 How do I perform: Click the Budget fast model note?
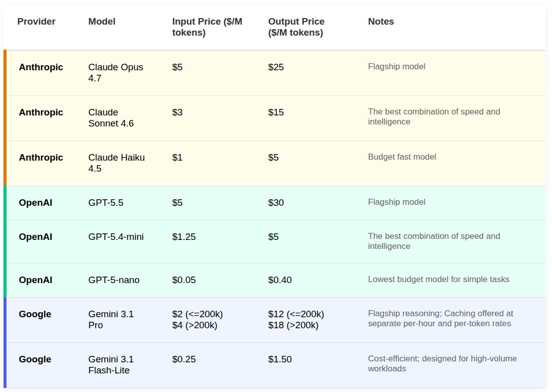pyautogui.click(x=402, y=157)
